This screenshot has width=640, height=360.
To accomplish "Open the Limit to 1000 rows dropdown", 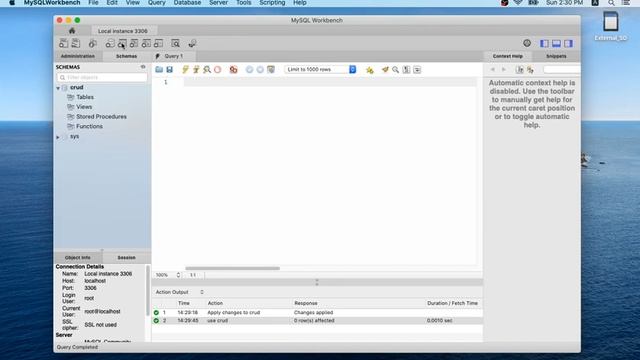I will [x=320, y=69].
